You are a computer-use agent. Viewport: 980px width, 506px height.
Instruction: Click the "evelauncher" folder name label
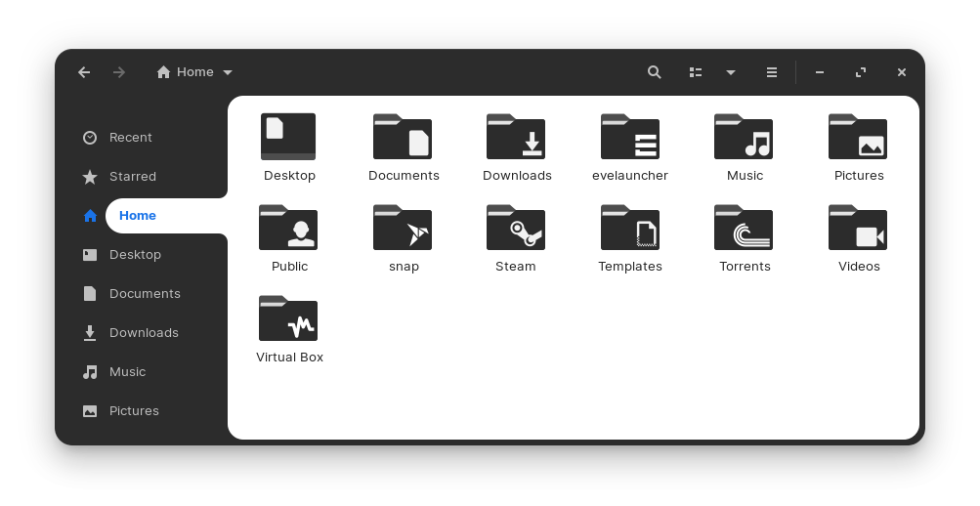tap(630, 176)
